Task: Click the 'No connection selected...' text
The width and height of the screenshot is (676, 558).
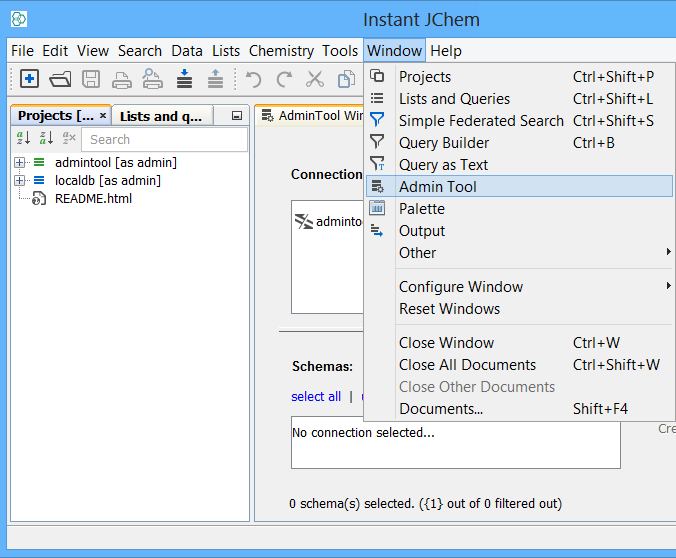Action: tap(363, 433)
